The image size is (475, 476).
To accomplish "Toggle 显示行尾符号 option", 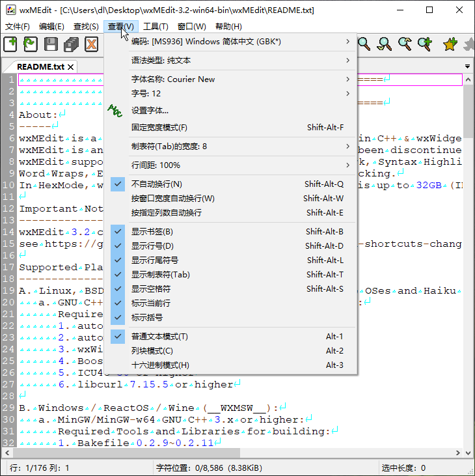I will click(230, 260).
